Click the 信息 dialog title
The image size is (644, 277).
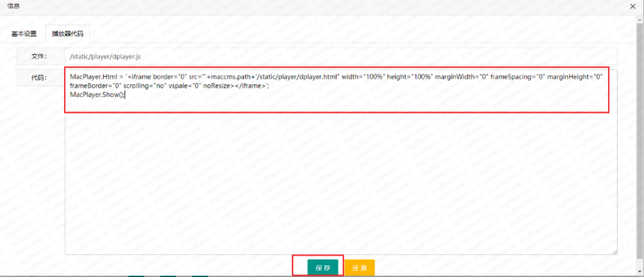pos(13,6)
